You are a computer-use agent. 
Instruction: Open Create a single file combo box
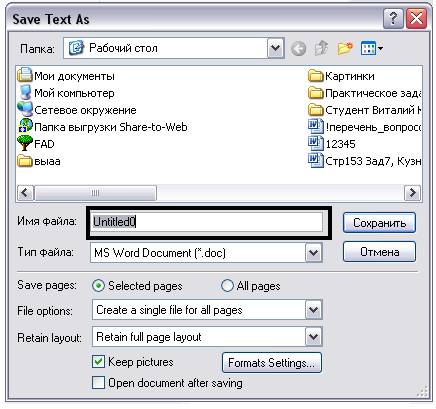(207, 310)
